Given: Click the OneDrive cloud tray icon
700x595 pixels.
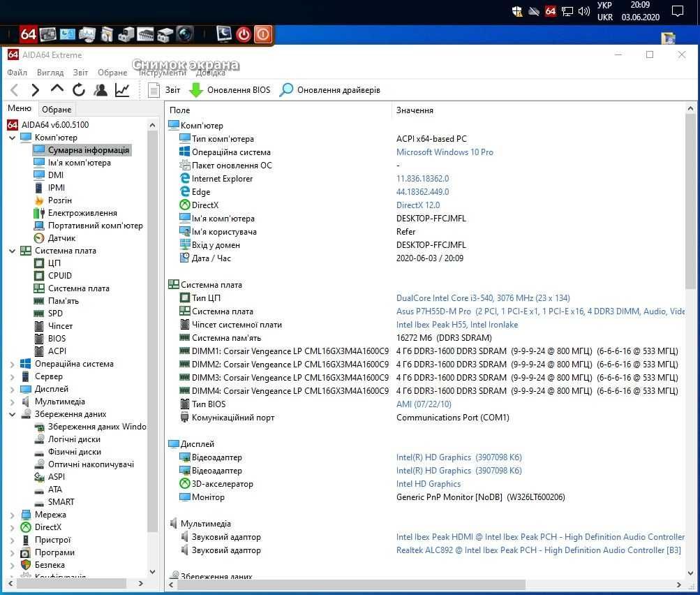Looking at the screenshot, I should click(534, 12).
